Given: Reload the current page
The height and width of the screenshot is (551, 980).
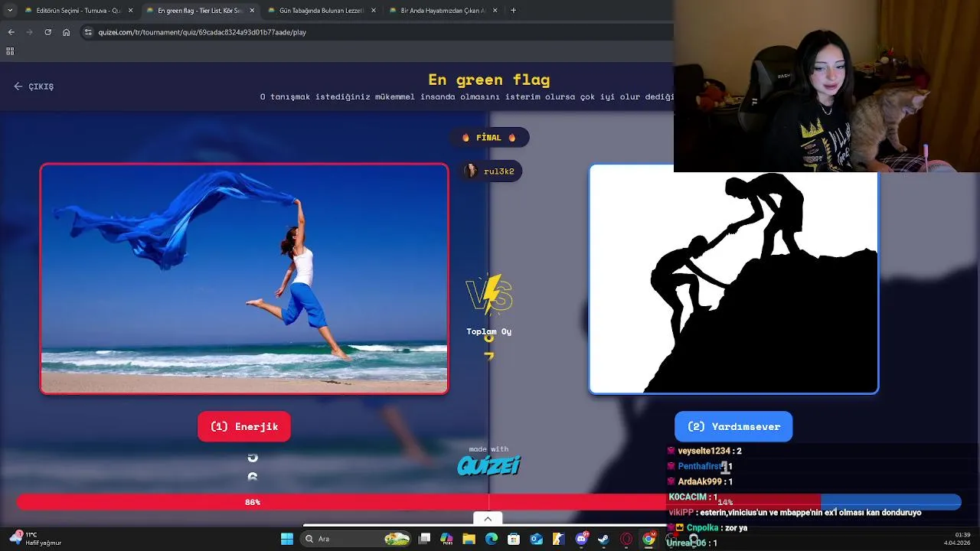Looking at the screenshot, I should (47, 32).
